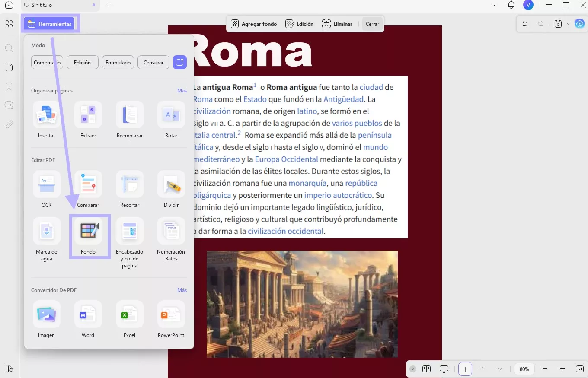Switch to Formulario mode
This screenshot has height=378, width=588.
click(118, 62)
